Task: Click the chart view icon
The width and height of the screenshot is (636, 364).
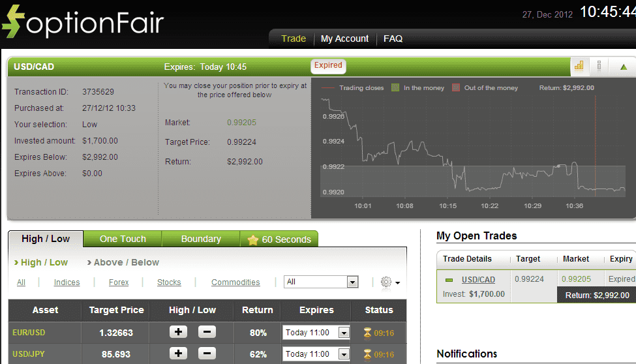Action: [x=579, y=66]
